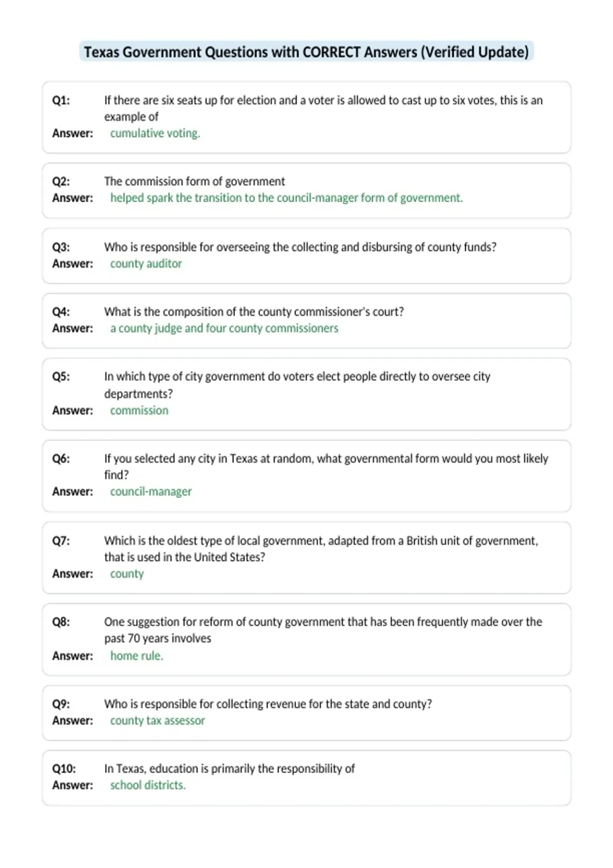Click the Q10 education responsibility question

229,768
